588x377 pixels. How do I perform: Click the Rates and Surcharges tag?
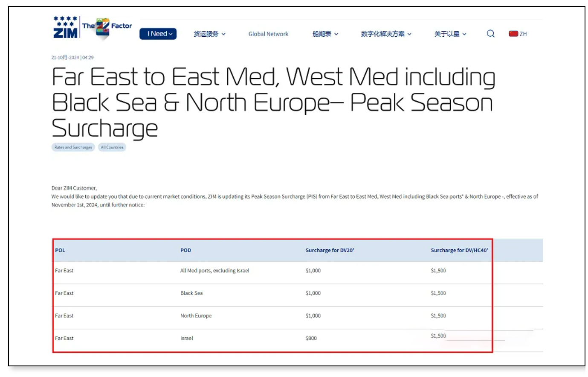(x=73, y=147)
